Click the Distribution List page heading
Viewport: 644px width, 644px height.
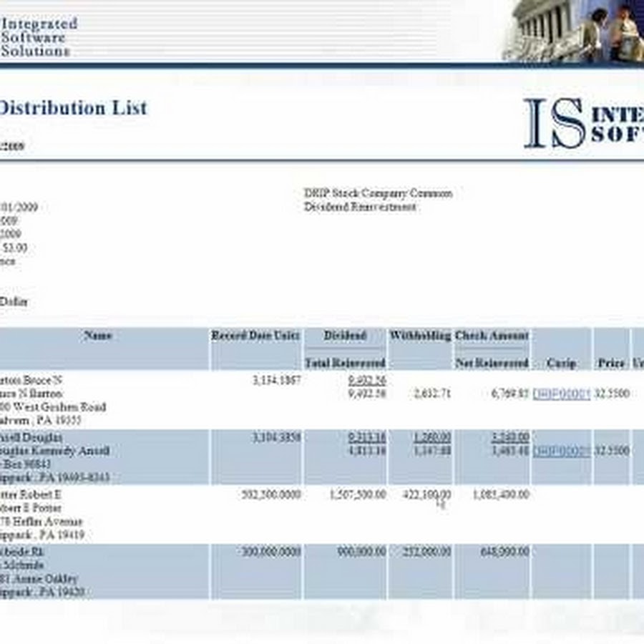click(73, 108)
